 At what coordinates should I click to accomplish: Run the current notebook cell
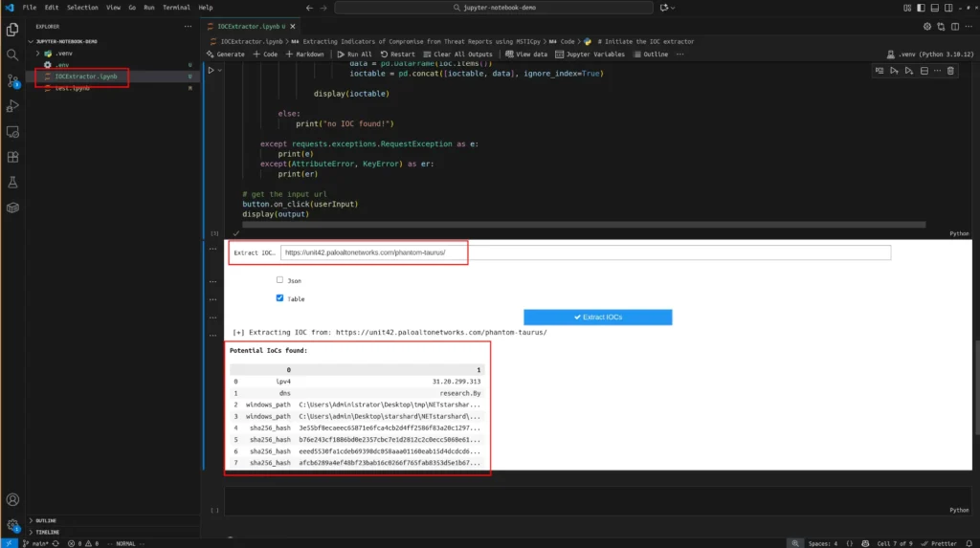click(212, 70)
